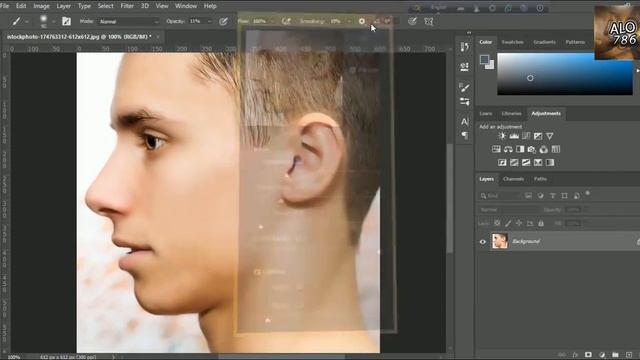Open the History panel icon

pos(464,47)
